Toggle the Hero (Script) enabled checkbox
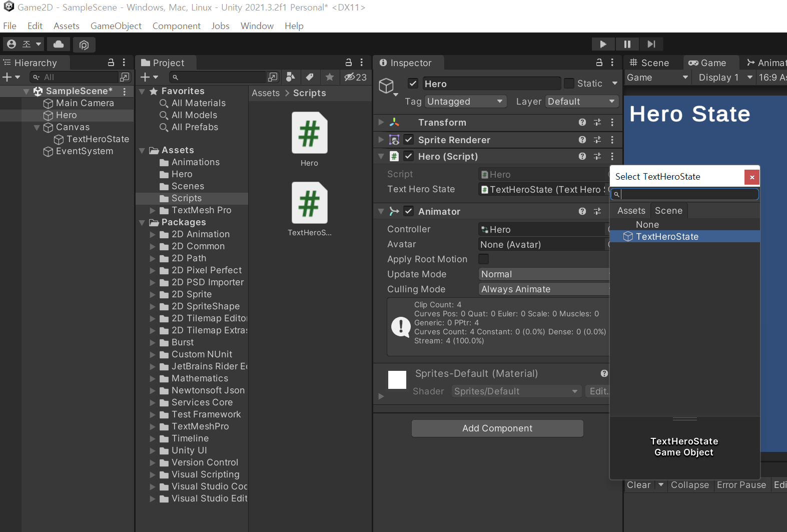 click(x=409, y=156)
